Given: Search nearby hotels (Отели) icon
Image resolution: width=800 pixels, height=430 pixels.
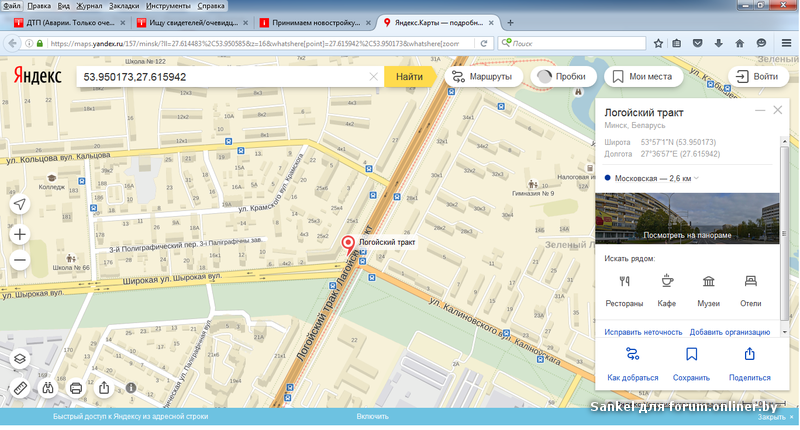Looking at the screenshot, I should point(750,281).
